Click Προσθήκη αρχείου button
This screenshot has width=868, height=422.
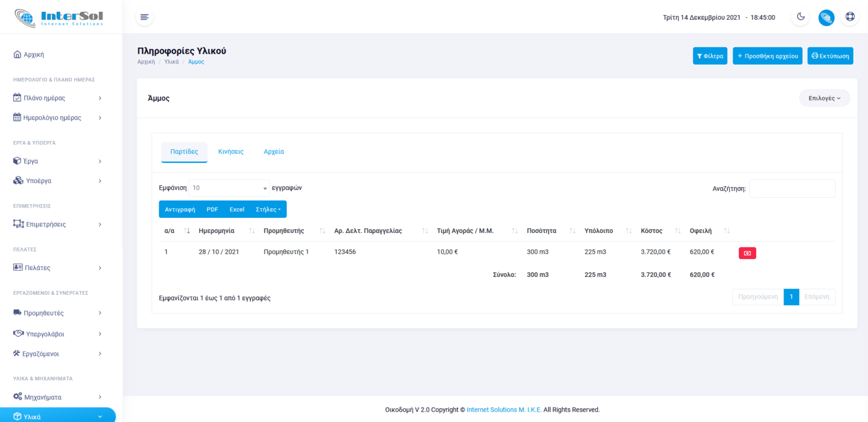coord(767,56)
